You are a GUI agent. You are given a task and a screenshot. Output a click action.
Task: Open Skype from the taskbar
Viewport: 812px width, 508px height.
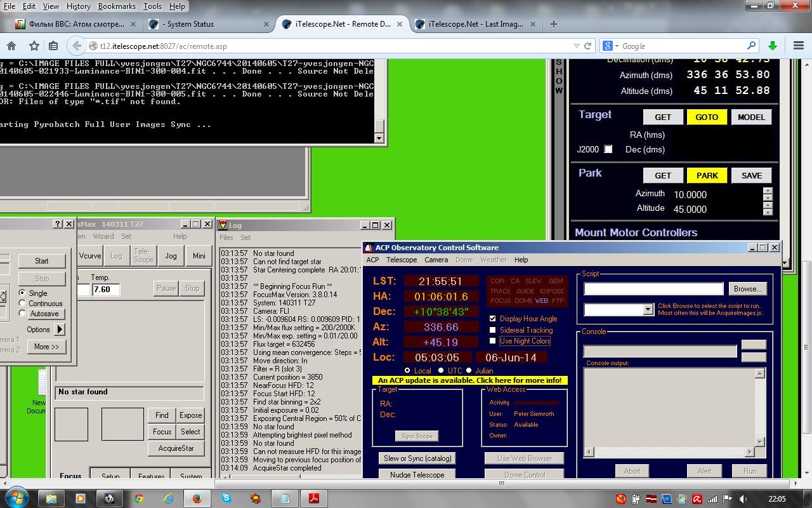tap(226, 498)
